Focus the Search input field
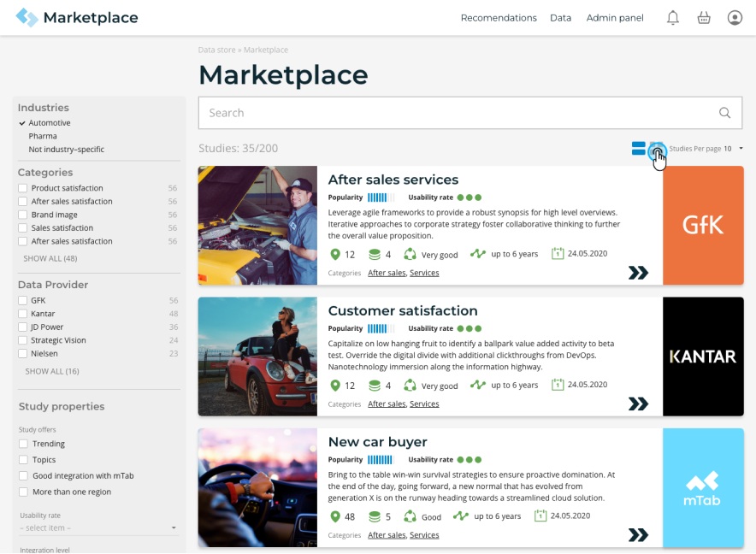 click(x=470, y=113)
